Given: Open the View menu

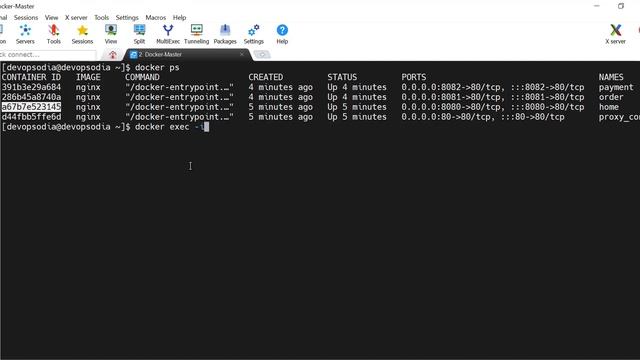Looking at the screenshot, I should click(x=51, y=18).
